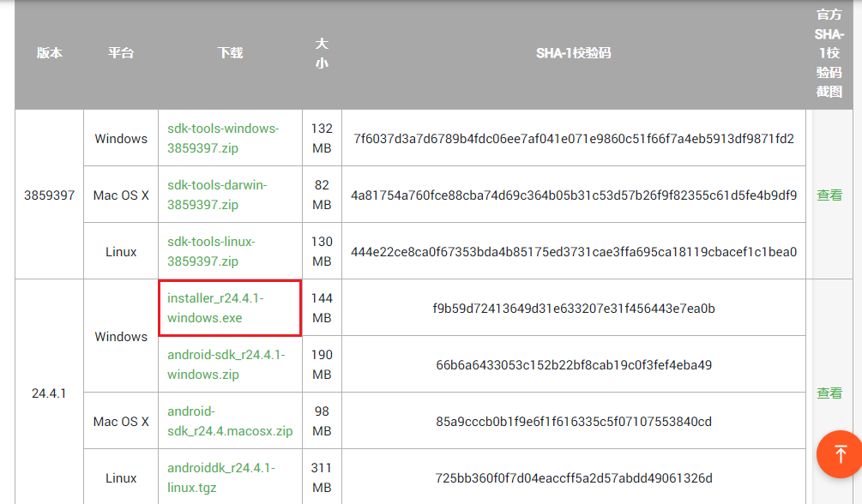Viewport: 862px width, 504px height.
Task: Select checksum 725bb360f0f7d04eaccff5a2d57abdd49061326d
Action: 574,478
